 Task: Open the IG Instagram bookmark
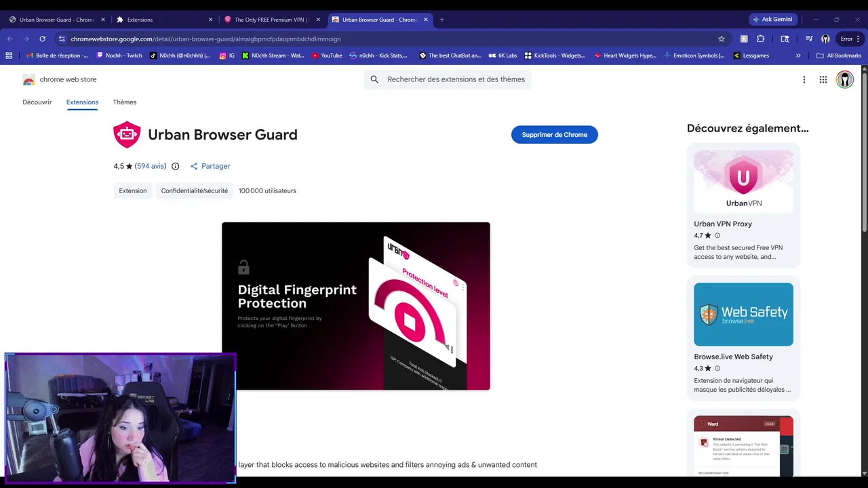point(227,56)
